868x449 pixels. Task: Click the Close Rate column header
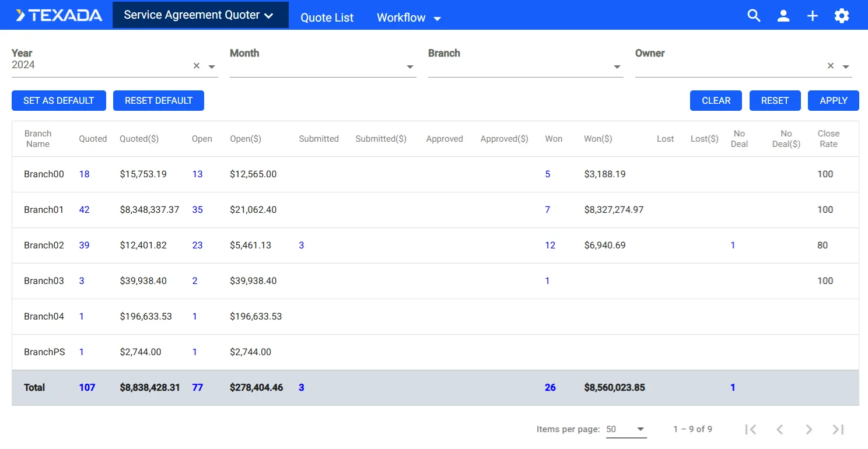point(828,139)
